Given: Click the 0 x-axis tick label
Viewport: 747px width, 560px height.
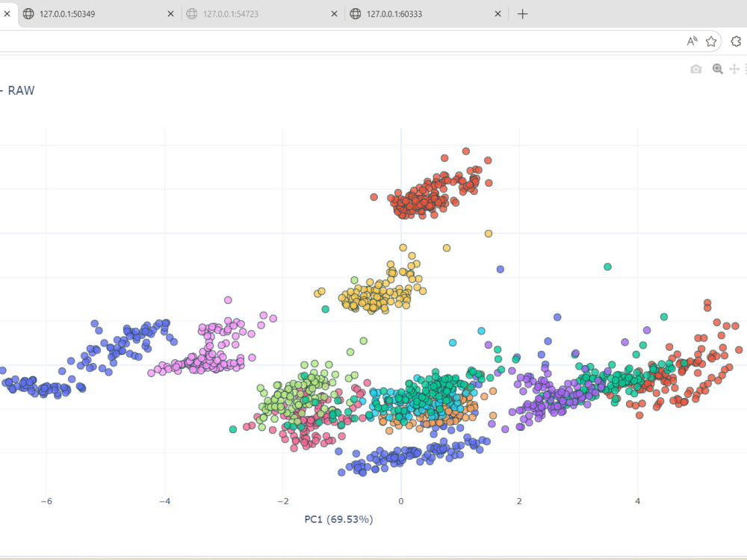Looking at the screenshot, I should (401, 501).
